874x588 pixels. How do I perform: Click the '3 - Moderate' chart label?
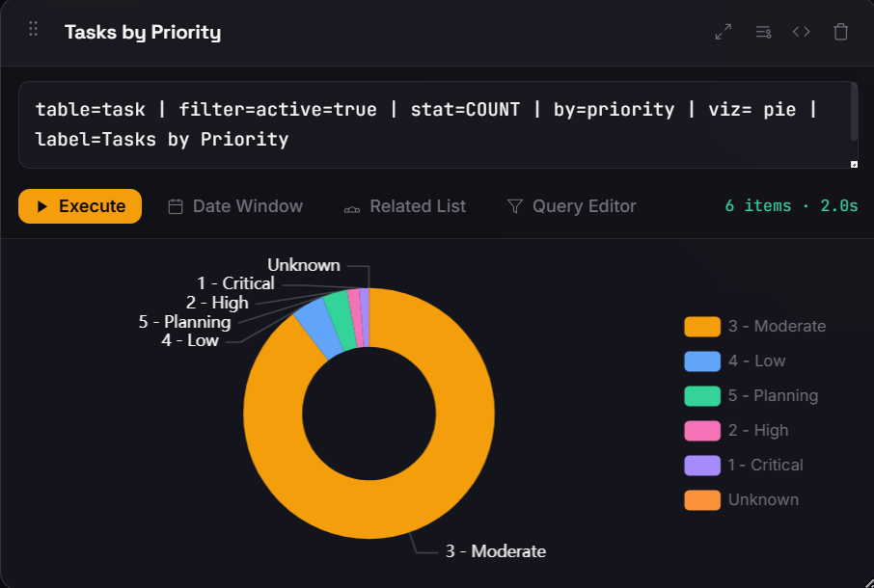pos(496,551)
